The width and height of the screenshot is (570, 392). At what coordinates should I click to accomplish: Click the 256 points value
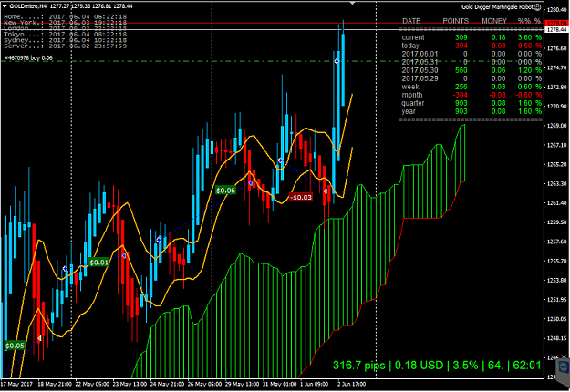pyautogui.click(x=461, y=87)
